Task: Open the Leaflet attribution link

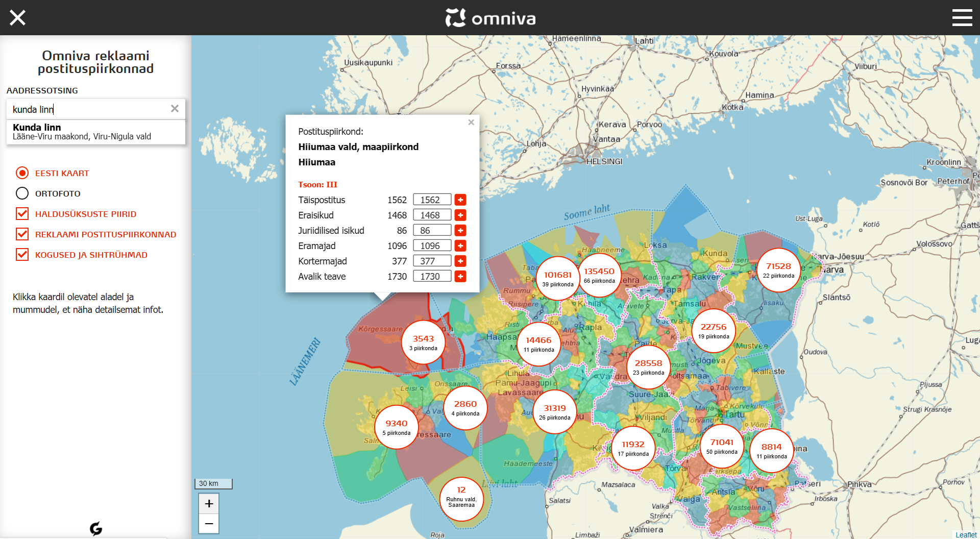Action: (966, 534)
